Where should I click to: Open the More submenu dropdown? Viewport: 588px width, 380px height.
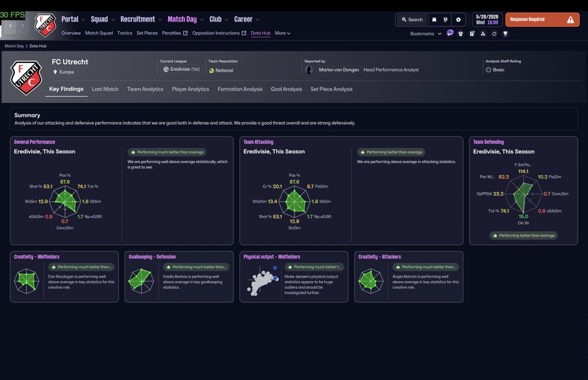[x=283, y=33]
